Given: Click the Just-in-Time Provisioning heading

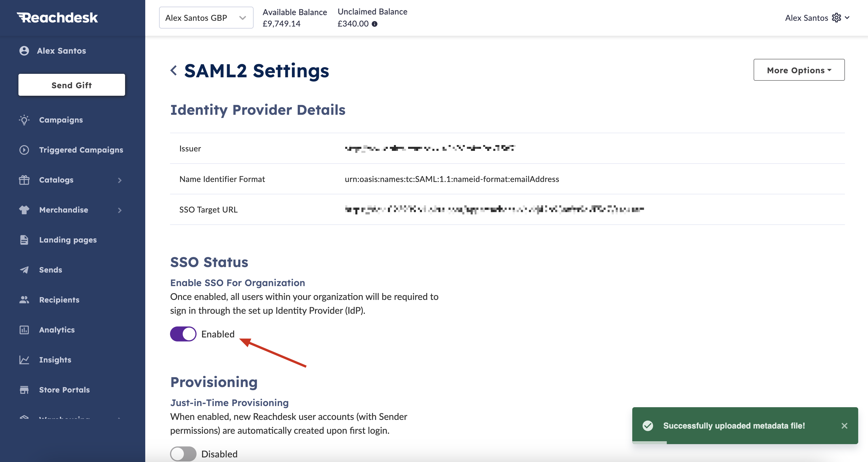Looking at the screenshot, I should [x=229, y=403].
